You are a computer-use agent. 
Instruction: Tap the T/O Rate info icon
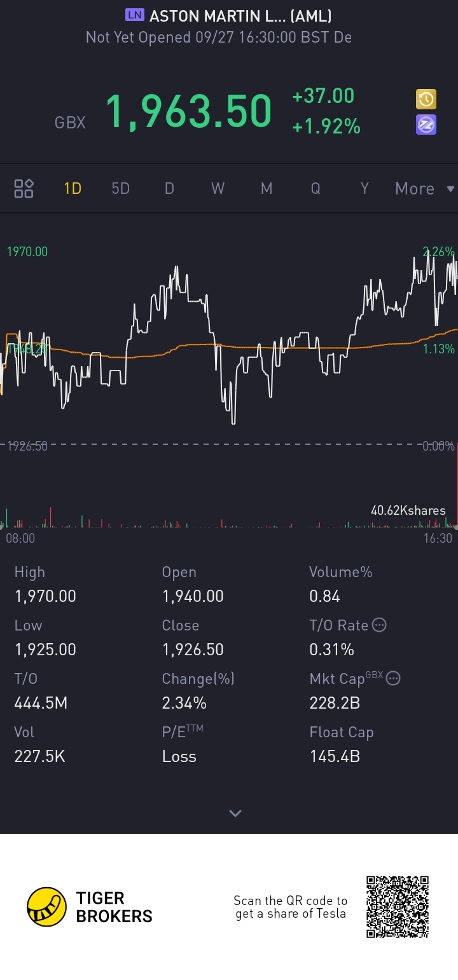coord(378,625)
